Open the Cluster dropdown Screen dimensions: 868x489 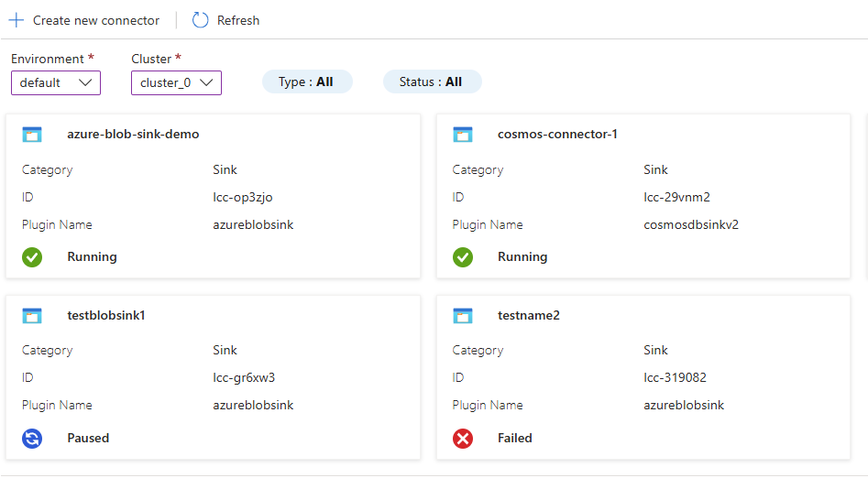tap(176, 82)
